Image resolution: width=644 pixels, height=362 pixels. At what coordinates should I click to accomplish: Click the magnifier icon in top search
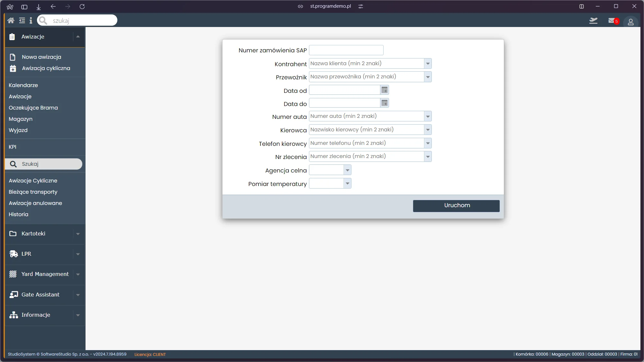click(x=43, y=21)
